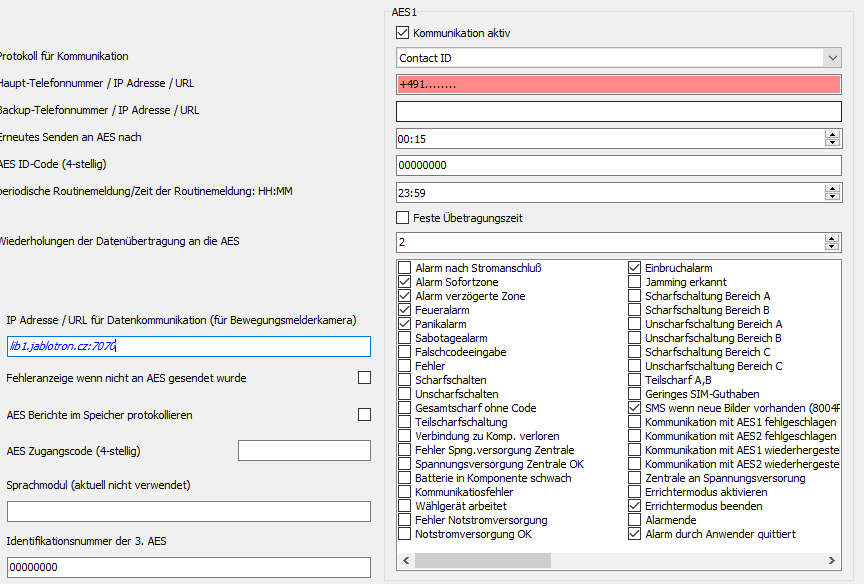Increase the Erneutes Senden time with up arrow
The image size is (864, 584).
point(832,135)
